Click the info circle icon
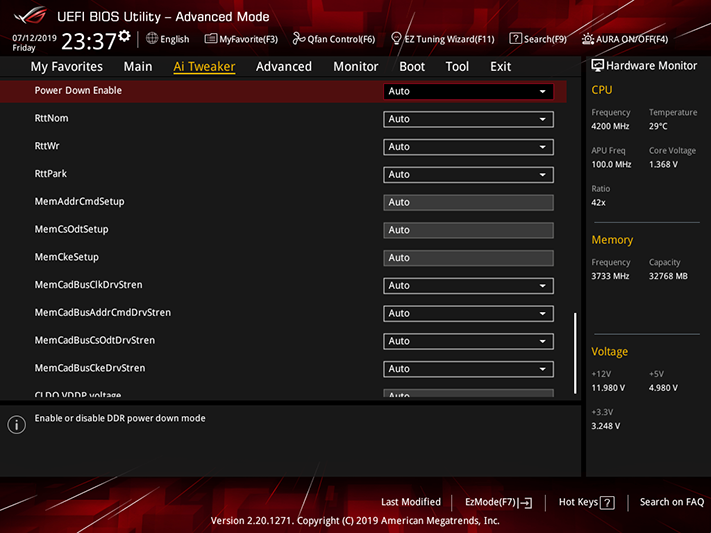This screenshot has width=711, height=533. tap(17, 425)
